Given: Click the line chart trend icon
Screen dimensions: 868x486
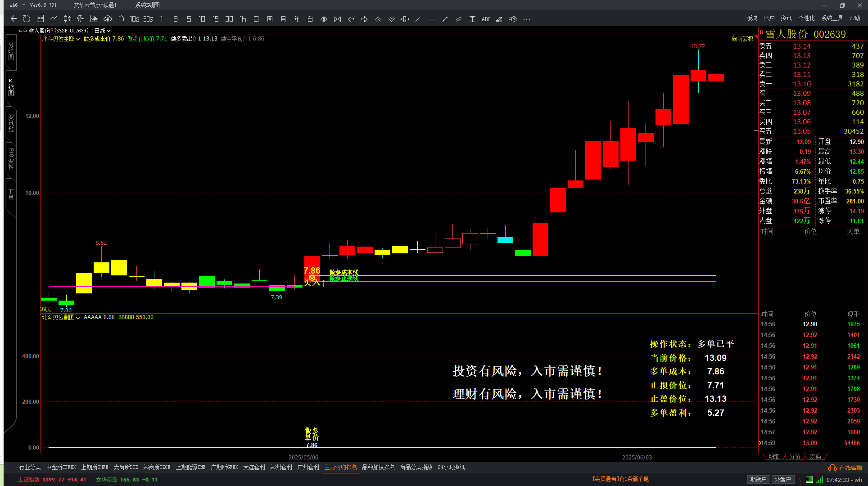Looking at the screenshot, I should [x=54, y=19].
